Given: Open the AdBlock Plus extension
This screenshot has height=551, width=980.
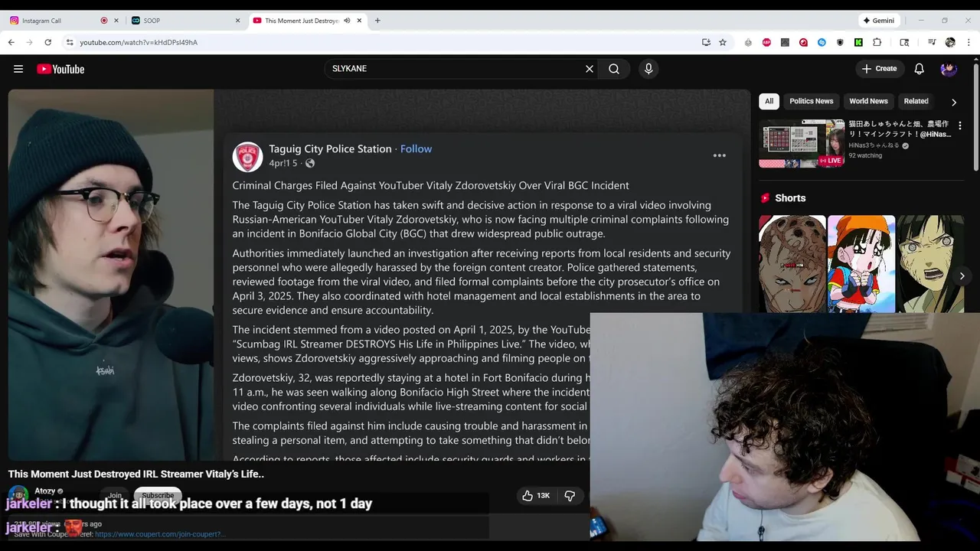Looking at the screenshot, I should point(766,42).
